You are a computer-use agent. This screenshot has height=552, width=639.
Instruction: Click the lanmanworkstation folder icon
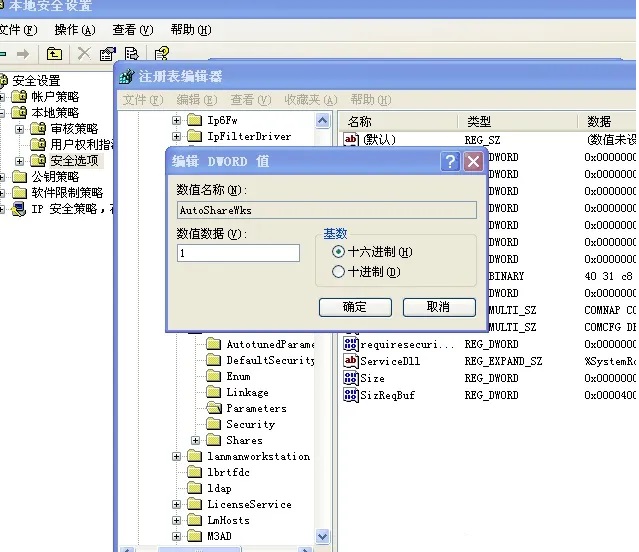point(194,456)
